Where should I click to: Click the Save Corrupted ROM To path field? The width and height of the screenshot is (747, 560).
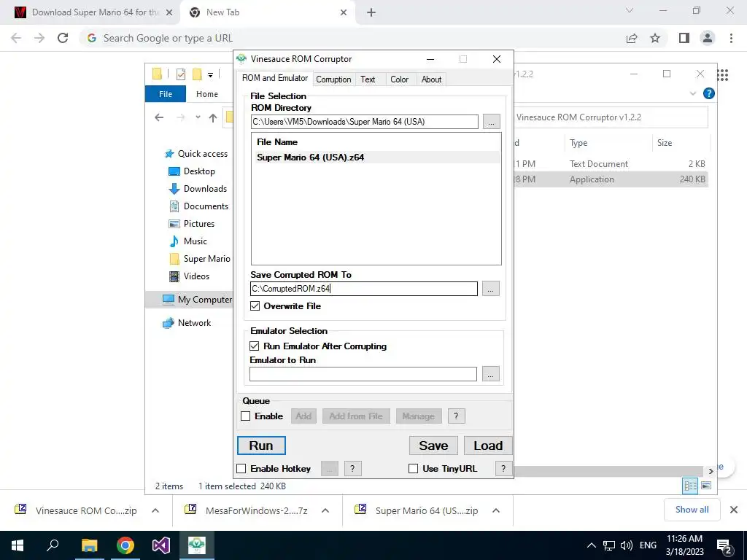coord(364,289)
